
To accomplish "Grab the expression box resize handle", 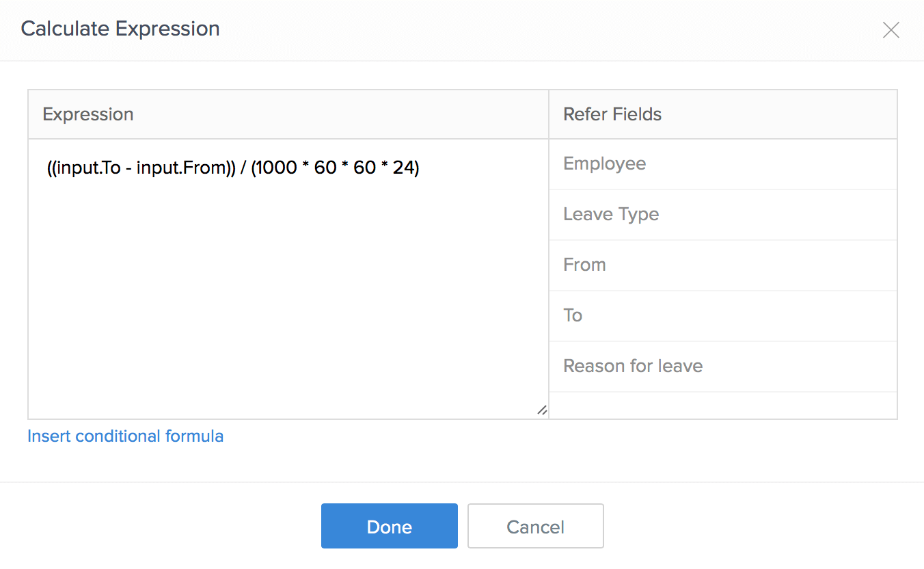I will (541, 410).
